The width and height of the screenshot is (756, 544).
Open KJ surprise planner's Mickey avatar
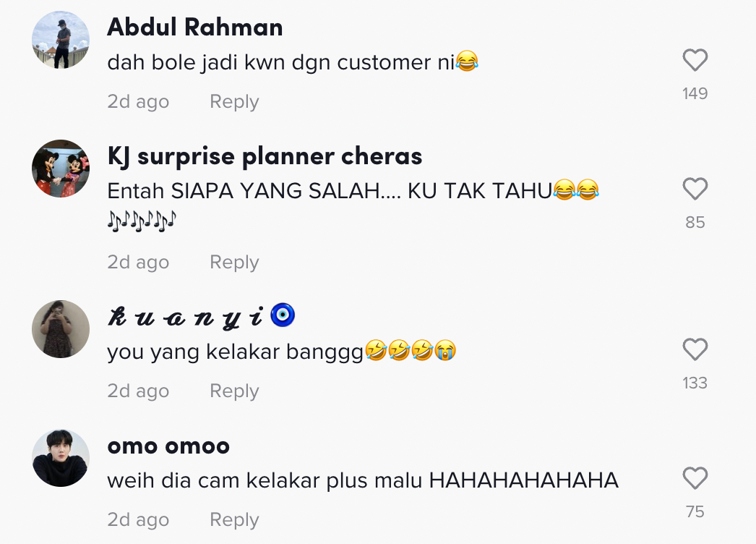(x=61, y=169)
